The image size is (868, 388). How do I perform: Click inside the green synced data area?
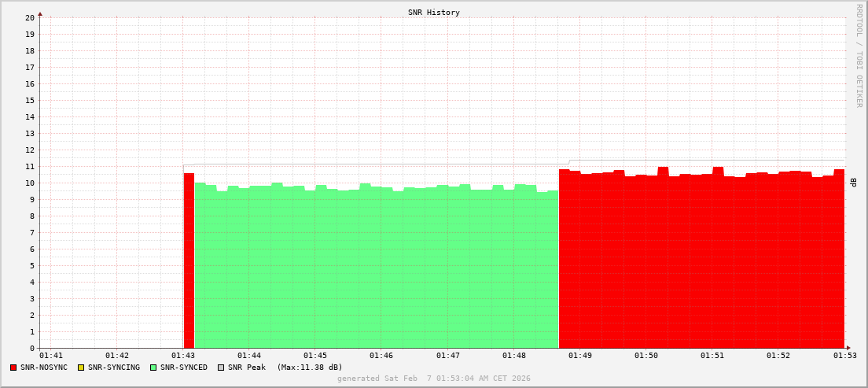click(376, 268)
